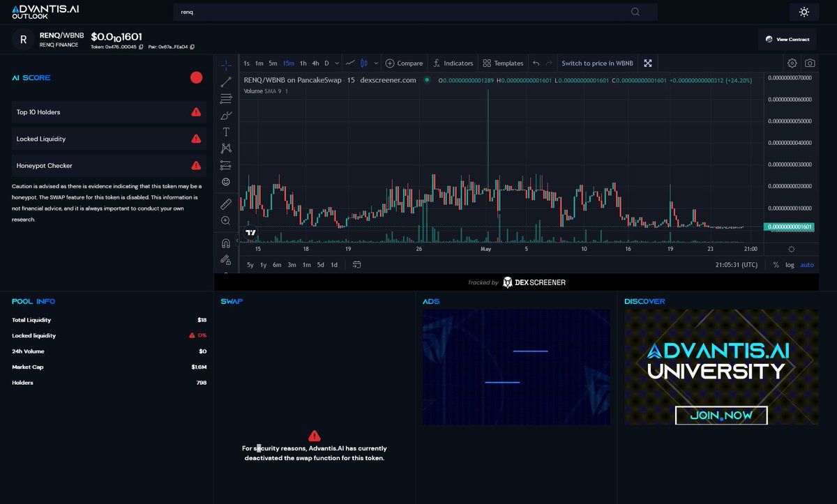This screenshot has width=837, height=504.
Task: Select the 1s timeframe
Action: pyautogui.click(x=247, y=63)
